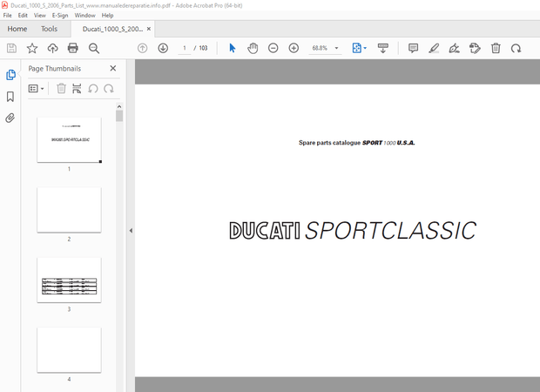Select the arrow Selection tool
Viewport: 540px width, 392px height.
coord(233,48)
